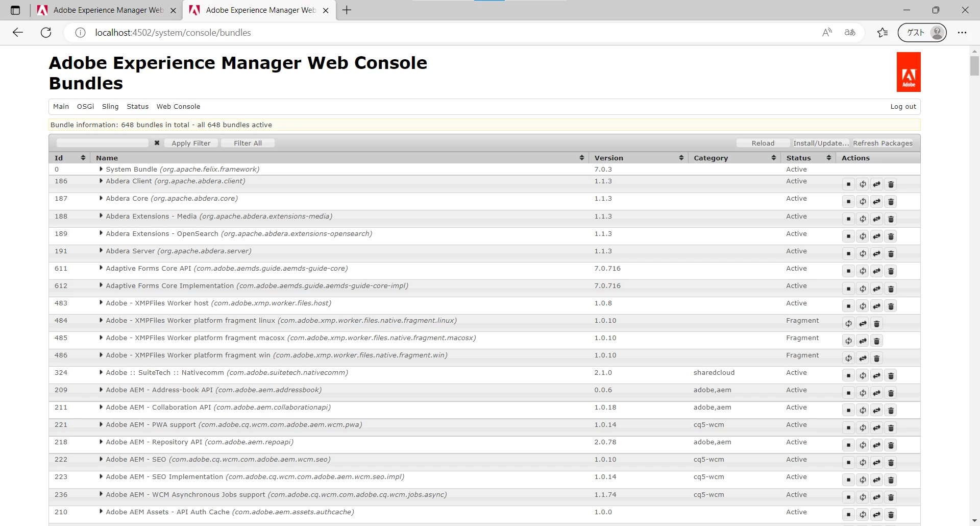Refresh imports for Address-book API bundle
Screen dimensions: 980x526
point(863,393)
